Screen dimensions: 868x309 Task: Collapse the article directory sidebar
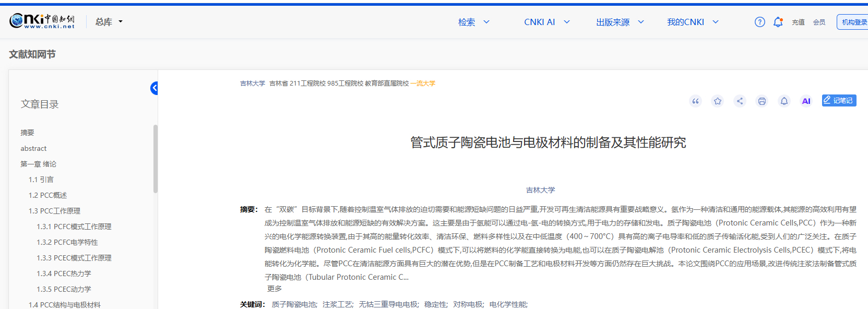pos(154,88)
